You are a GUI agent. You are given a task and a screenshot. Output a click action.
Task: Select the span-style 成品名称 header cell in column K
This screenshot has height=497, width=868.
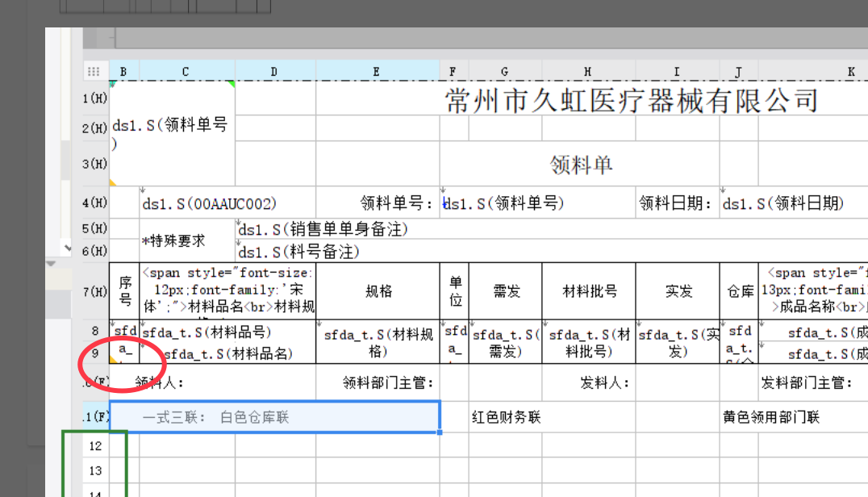(813, 291)
